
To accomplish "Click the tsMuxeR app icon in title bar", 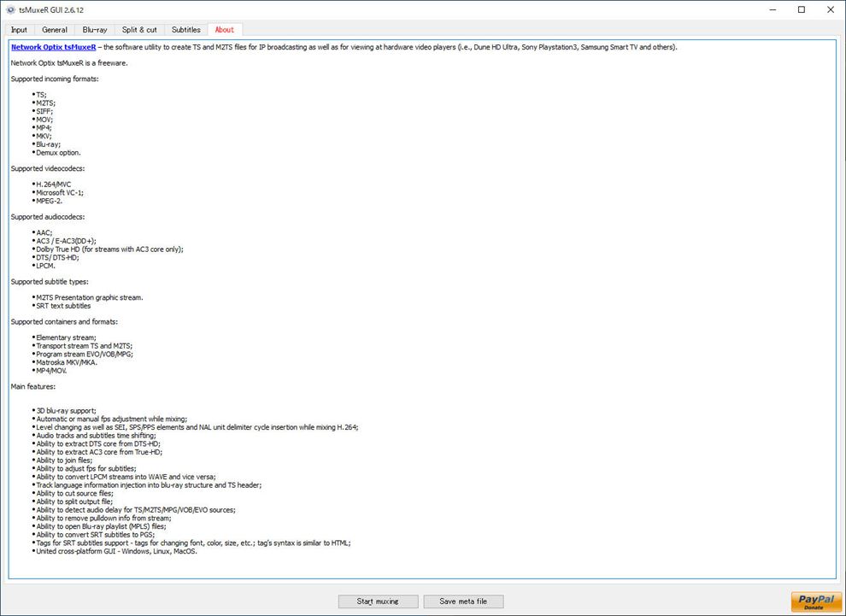I will coord(9,9).
